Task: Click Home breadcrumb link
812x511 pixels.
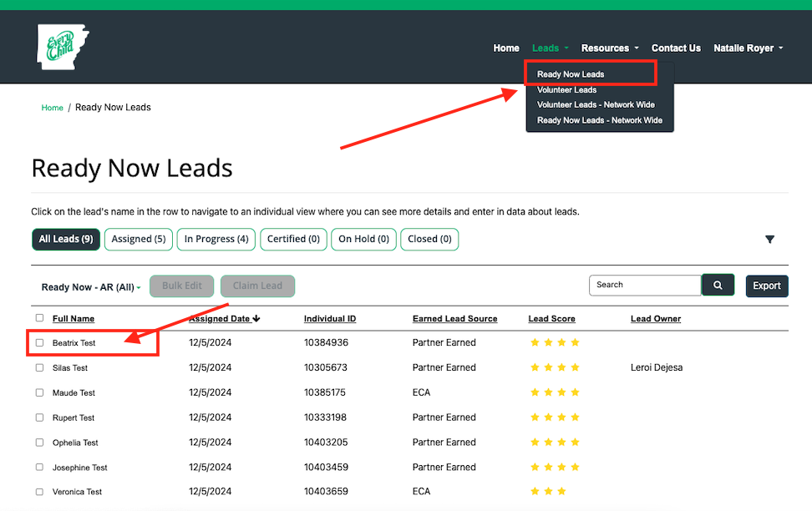Action: (x=53, y=108)
